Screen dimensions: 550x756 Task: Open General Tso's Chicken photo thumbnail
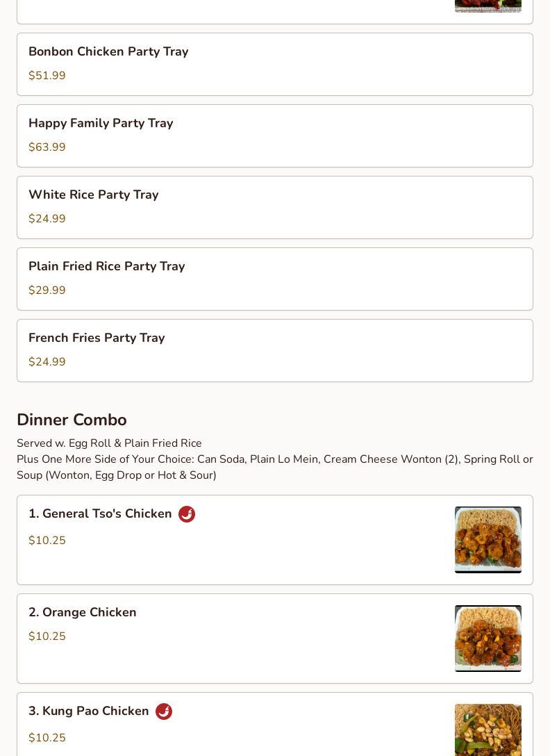click(487, 540)
